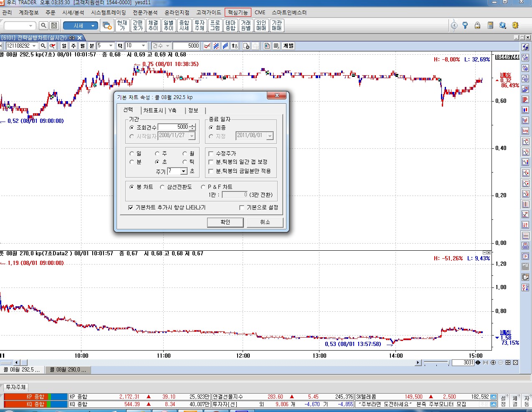Viewport: 532px width, 412px height.
Task: Click the new window icon beside 시세
Action: tap(107, 26)
